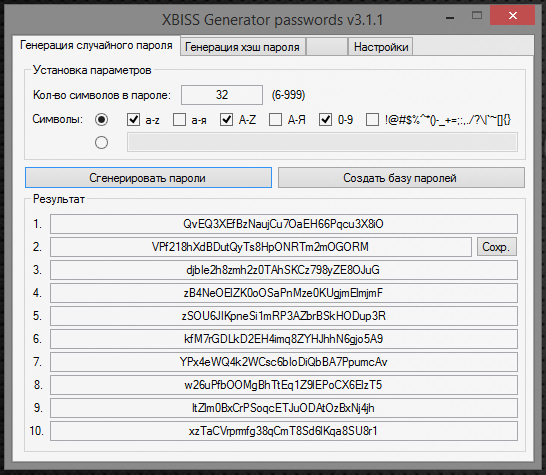546x475 pixels.
Task: Click the (6-999) range hint
Action: pos(288,95)
